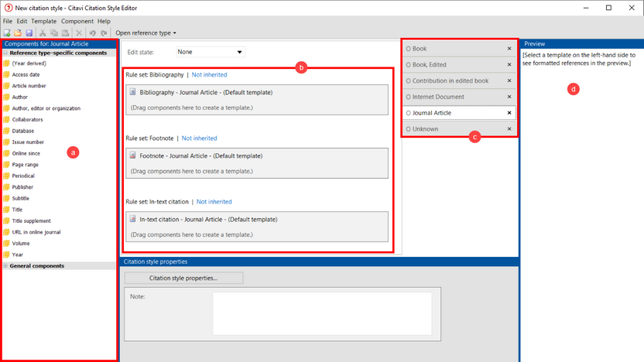Close the Contribution in edited book tab

(509, 81)
